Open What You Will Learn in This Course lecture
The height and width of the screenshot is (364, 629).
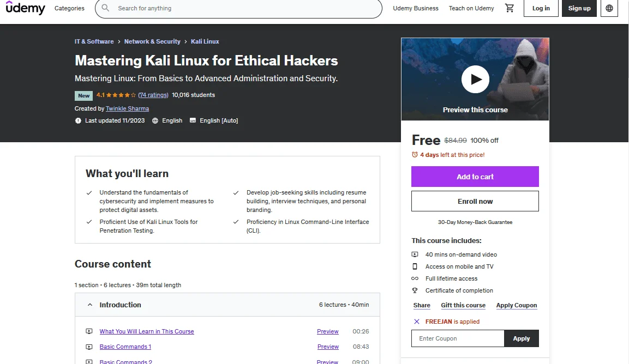146,331
